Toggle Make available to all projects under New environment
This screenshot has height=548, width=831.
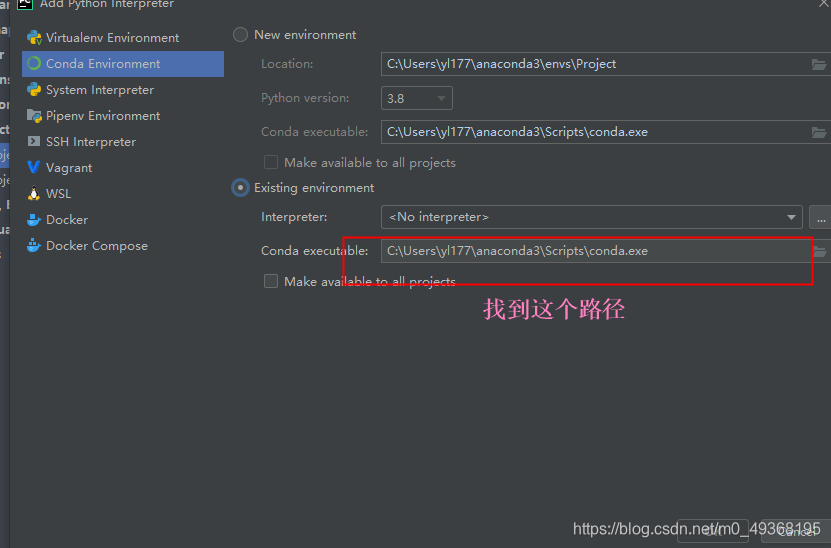coord(271,162)
